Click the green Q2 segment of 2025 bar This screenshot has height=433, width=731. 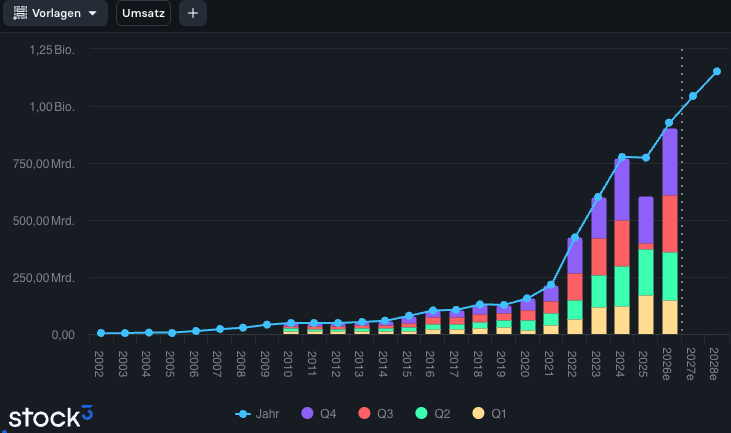tap(646, 273)
